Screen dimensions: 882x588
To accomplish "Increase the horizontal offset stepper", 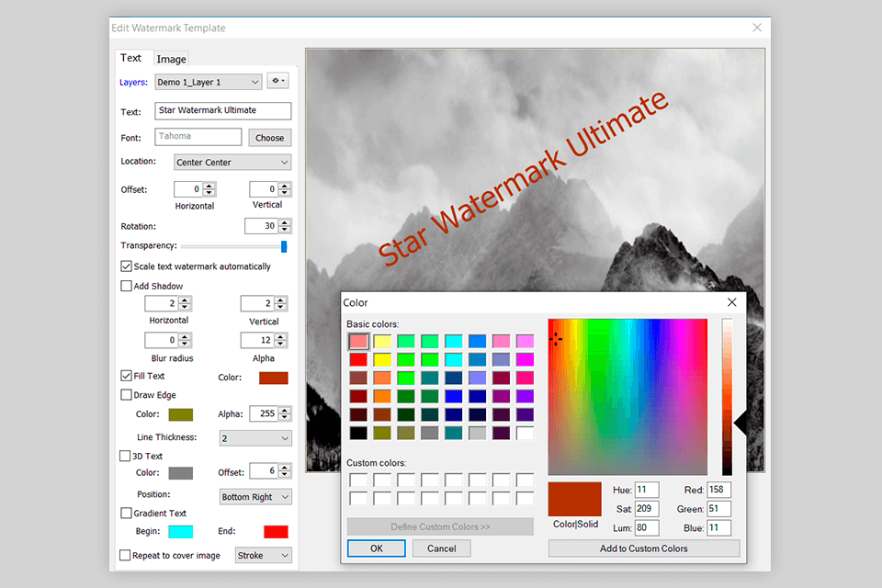I will click(209, 186).
